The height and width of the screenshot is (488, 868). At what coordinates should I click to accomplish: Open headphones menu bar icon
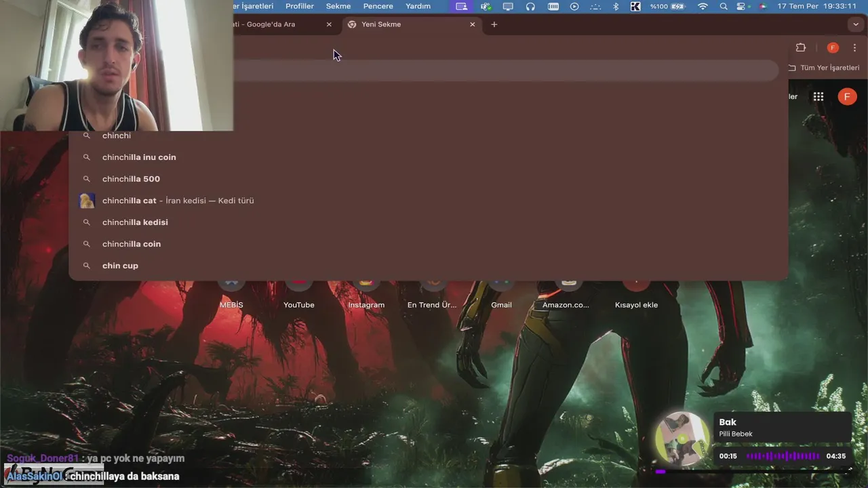pos(530,6)
